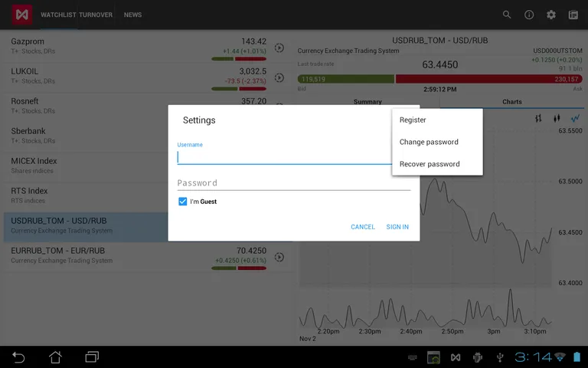Open the search magnifier icon
Viewport: 588px width, 368px height.
point(507,15)
